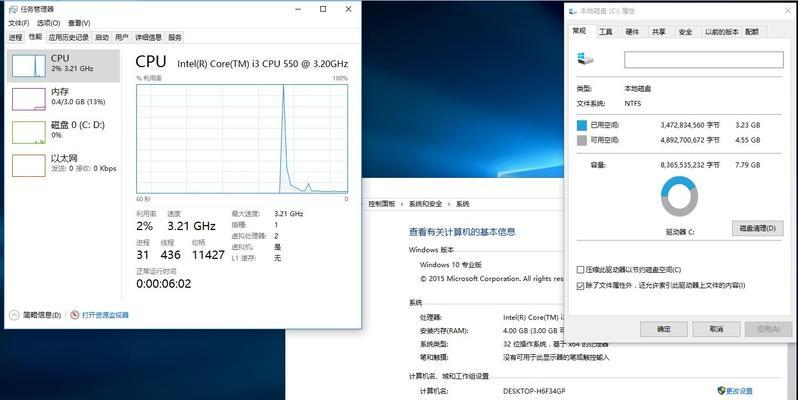Image resolution: width=798 pixels, height=400 pixels.
Task: Click the disk usage donut chart
Action: (x=679, y=196)
